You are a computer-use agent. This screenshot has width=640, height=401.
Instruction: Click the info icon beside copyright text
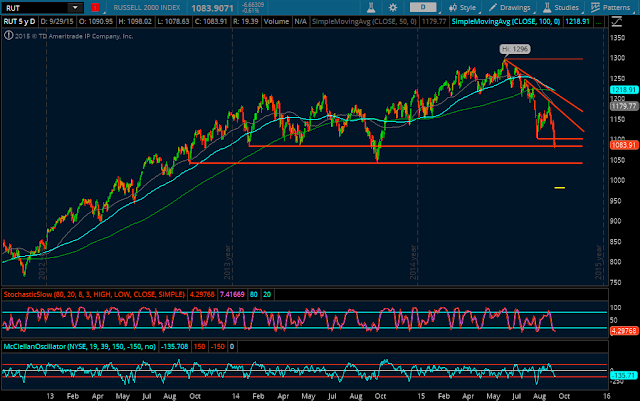[8, 36]
